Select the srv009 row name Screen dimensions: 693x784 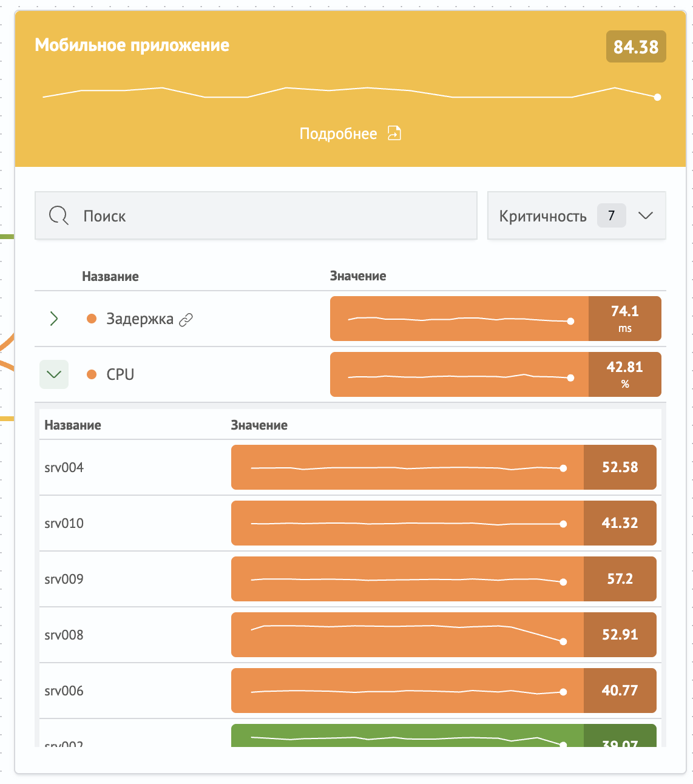point(64,579)
